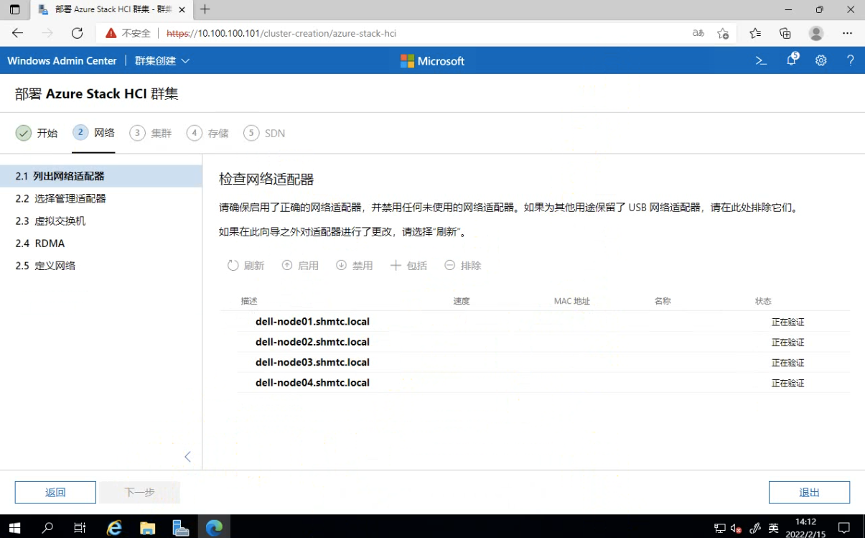Select step 5 SDN tab
The image size is (866, 539).
264,133
